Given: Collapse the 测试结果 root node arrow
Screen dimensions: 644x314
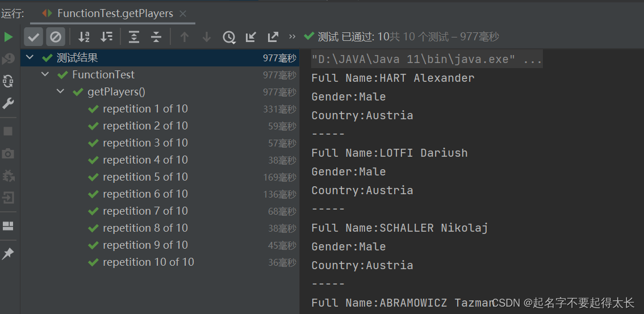Looking at the screenshot, I should (x=29, y=57).
